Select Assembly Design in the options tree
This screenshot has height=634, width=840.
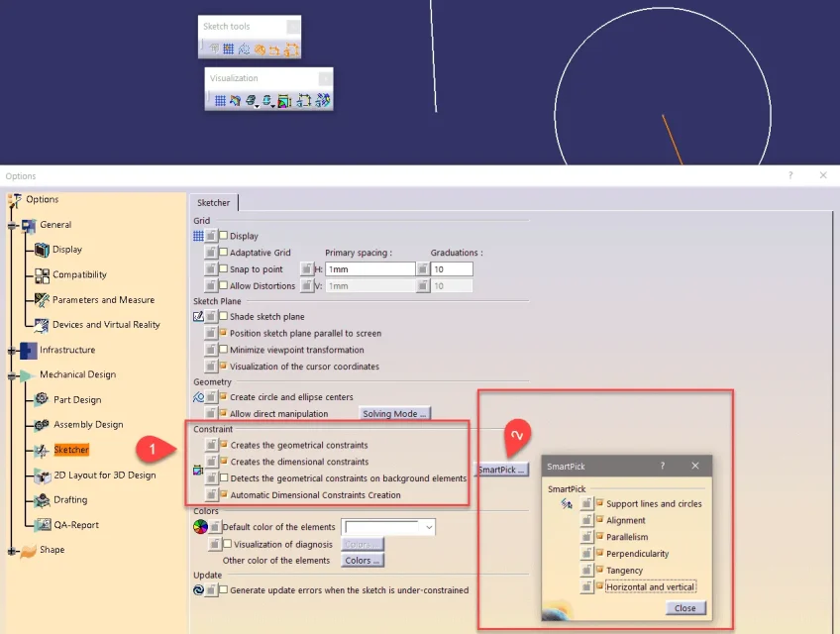coord(88,425)
